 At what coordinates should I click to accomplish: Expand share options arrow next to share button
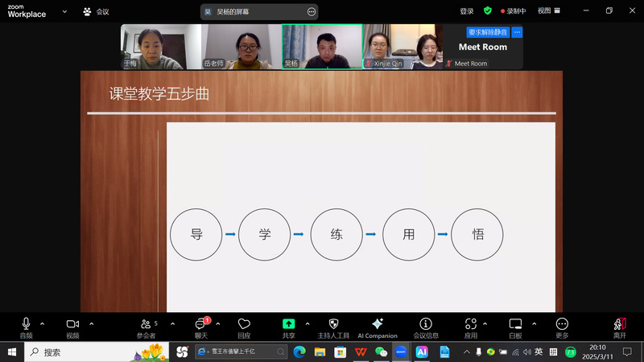(x=308, y=323)
